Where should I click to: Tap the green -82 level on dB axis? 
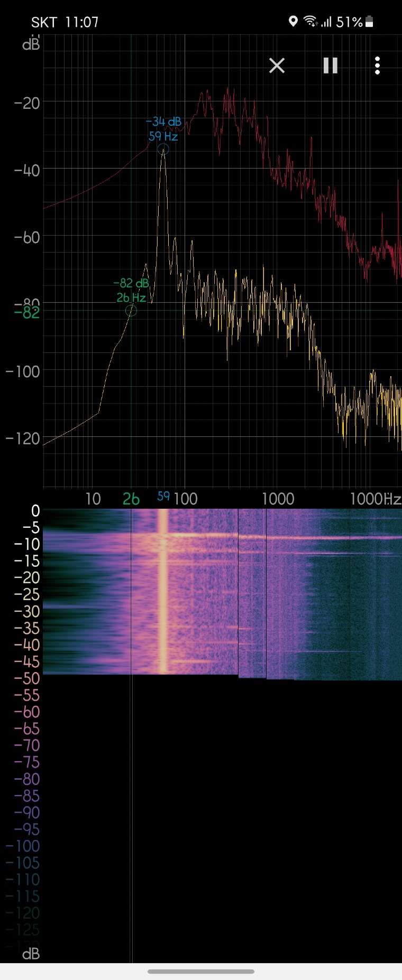pos(28,313)
